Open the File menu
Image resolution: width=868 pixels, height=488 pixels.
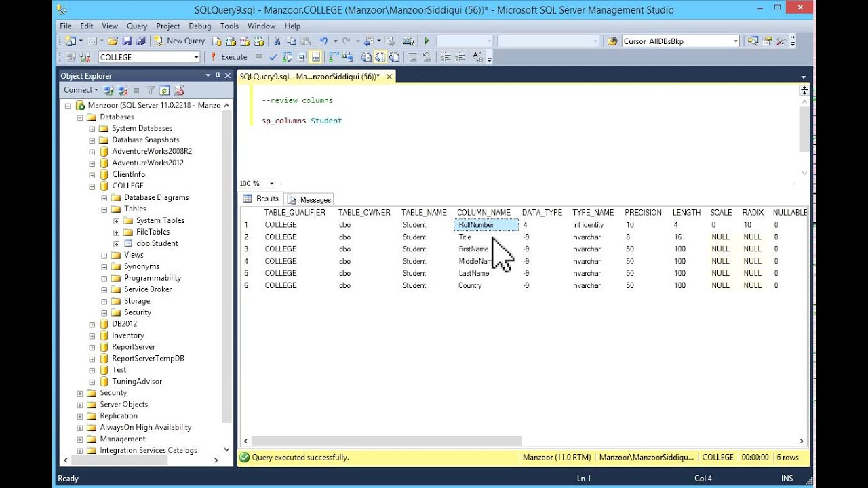point(66,26)
